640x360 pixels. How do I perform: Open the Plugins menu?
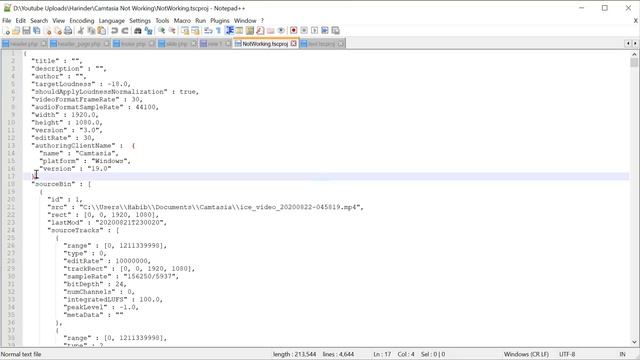[x=220, y=20]
